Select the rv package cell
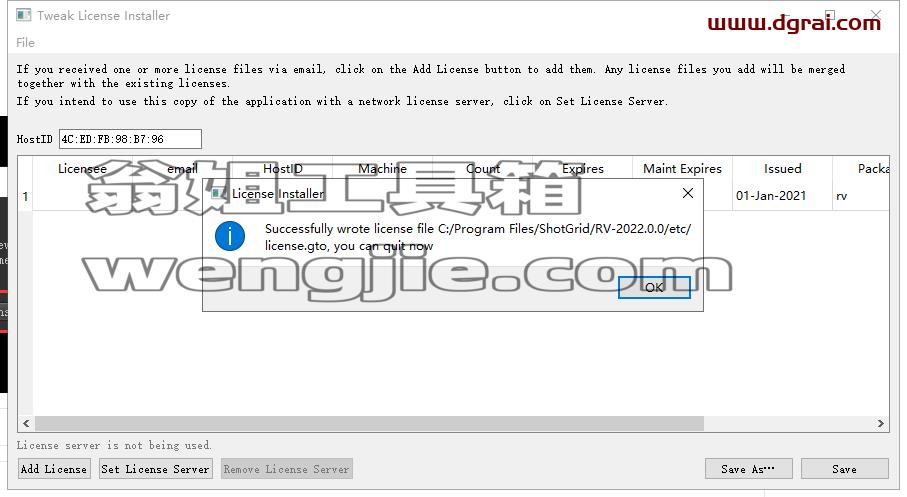The width and height of the screenshot is (907, 497). point(861,196)
